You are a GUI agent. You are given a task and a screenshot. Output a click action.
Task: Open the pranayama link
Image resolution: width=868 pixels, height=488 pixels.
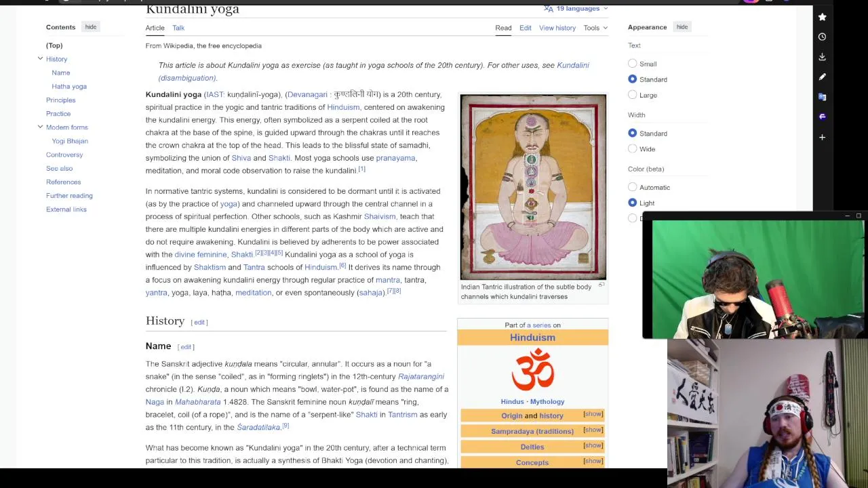click(x=395, y=158)
